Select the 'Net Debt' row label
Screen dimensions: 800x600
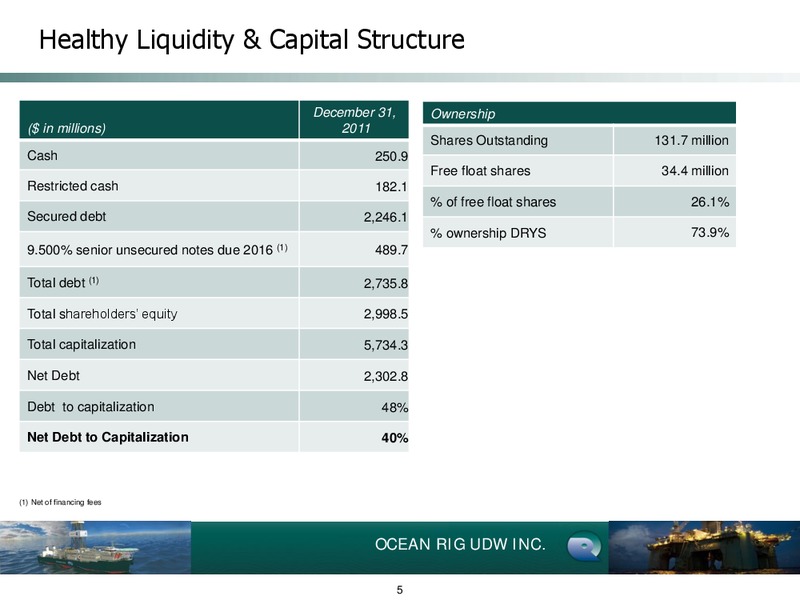(54, 376)
